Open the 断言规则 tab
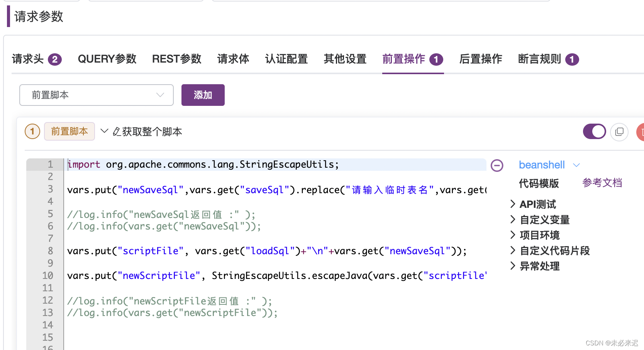This screenshot has width=644, height=350. 540,59
